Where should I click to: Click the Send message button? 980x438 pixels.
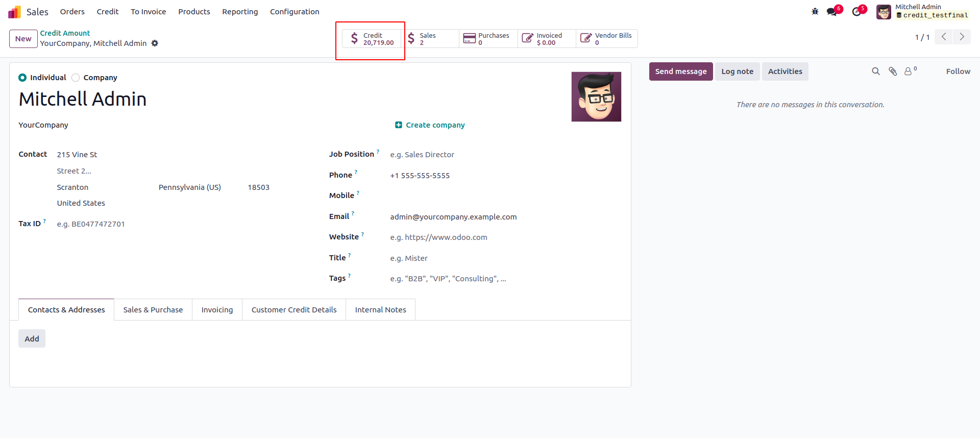pos(681,71)
